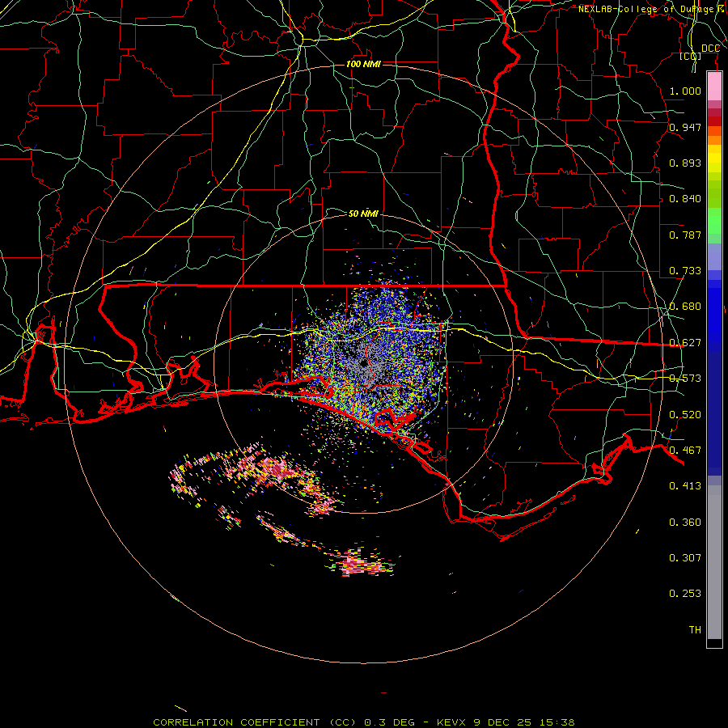Select the 0.413 legend value

coord(685,486)
